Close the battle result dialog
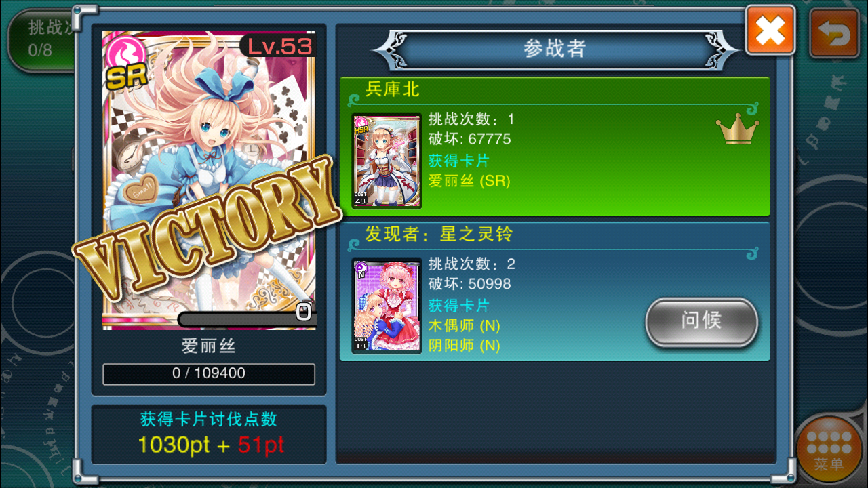The height and width of the screenshot is (488, 868). pos(770,30)
